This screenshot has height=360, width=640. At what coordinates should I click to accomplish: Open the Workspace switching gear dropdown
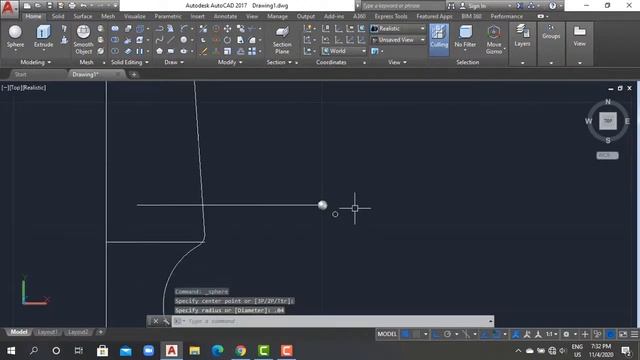[569, 334]
